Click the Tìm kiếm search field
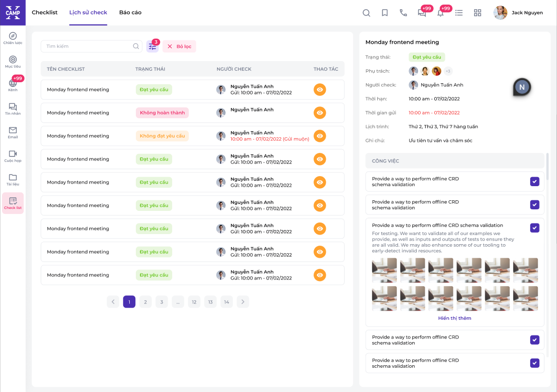The image size is (557, 392). pos(86,46)
